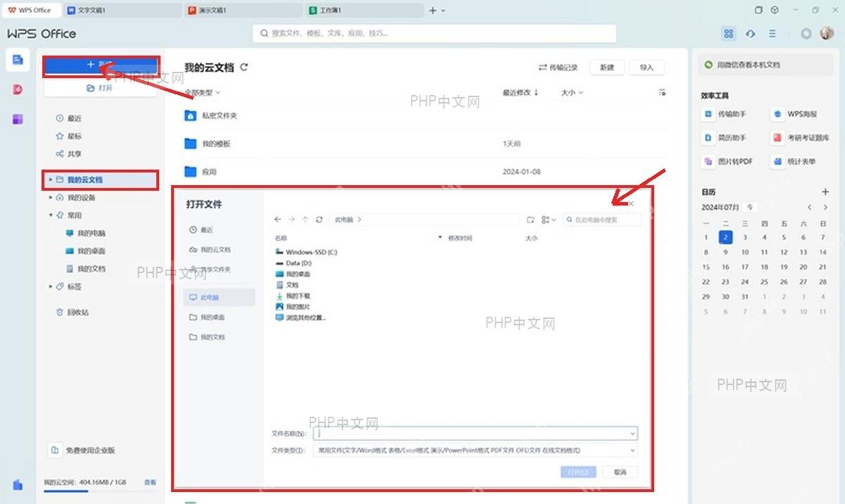Go to previous month in calendar
Screen dimensions: 845x504
click(x=809, y=208)
